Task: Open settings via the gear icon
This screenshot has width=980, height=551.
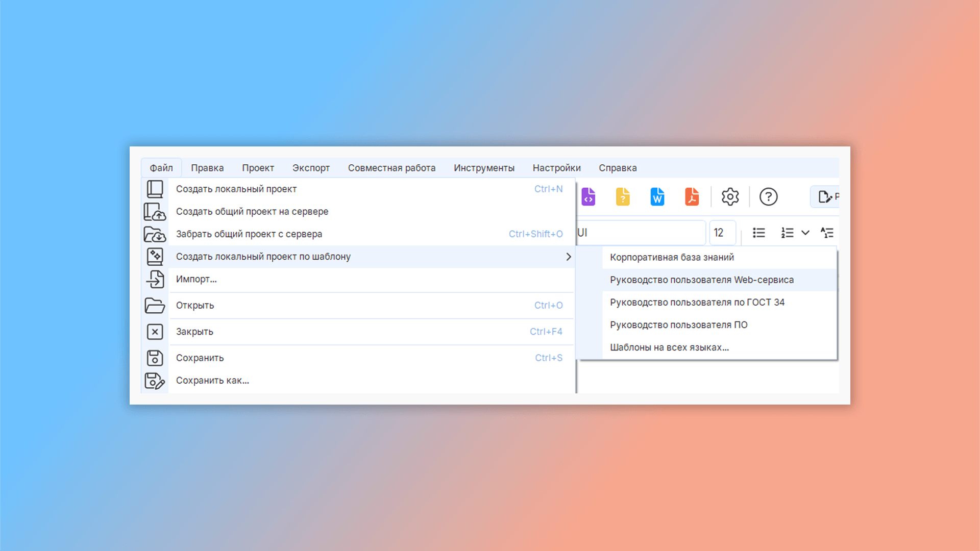Action: tap(730, 196)
